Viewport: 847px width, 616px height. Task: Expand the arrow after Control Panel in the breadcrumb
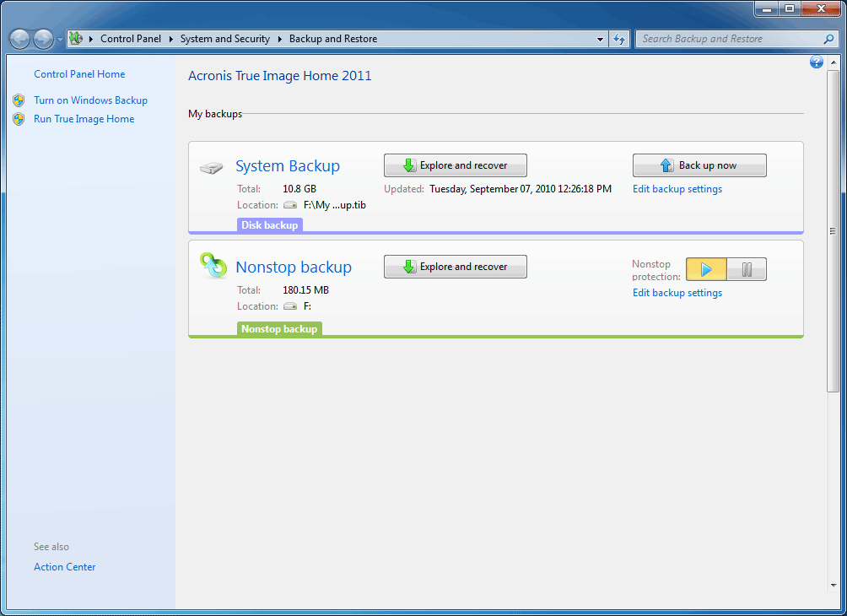170,39
